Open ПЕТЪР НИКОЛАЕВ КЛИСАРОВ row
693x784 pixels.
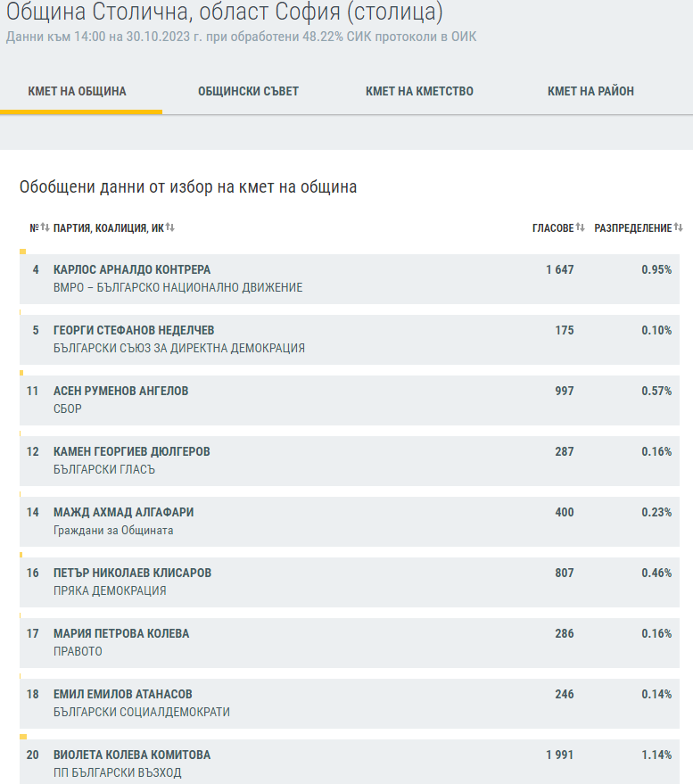132,573
